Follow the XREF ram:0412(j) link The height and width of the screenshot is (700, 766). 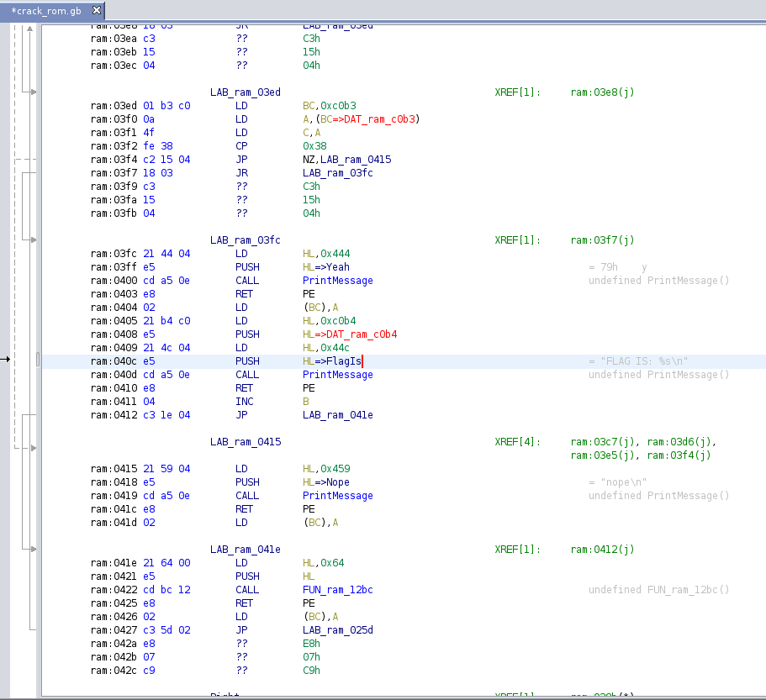coord(601,550)
